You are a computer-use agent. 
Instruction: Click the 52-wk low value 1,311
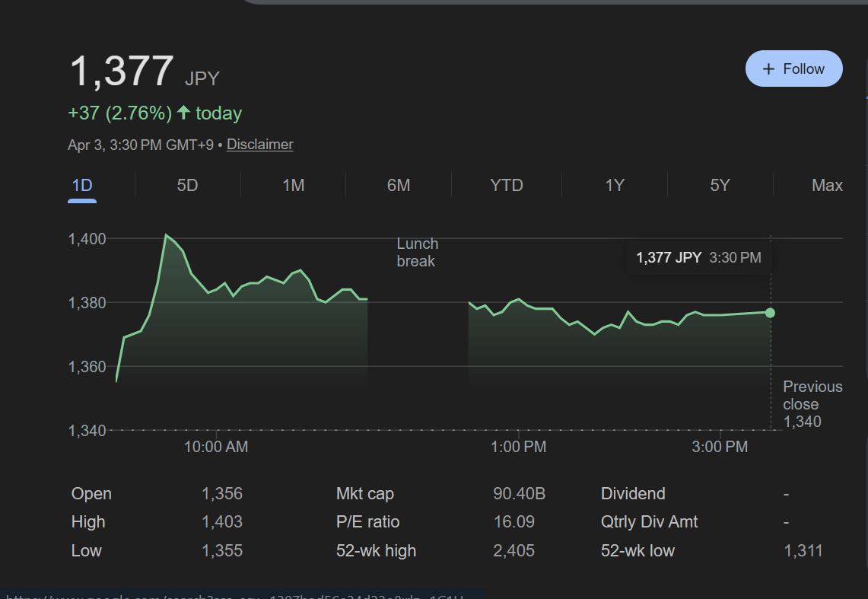803,551
